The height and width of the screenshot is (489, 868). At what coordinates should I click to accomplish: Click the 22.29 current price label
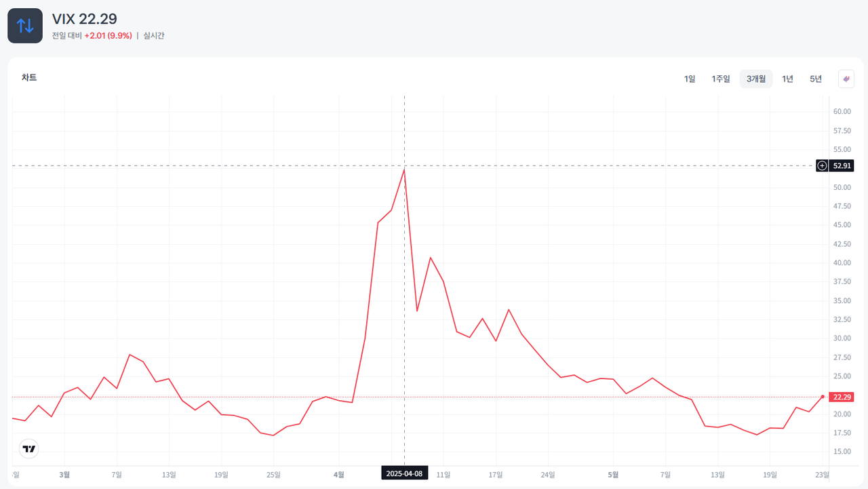click(842, 397)
